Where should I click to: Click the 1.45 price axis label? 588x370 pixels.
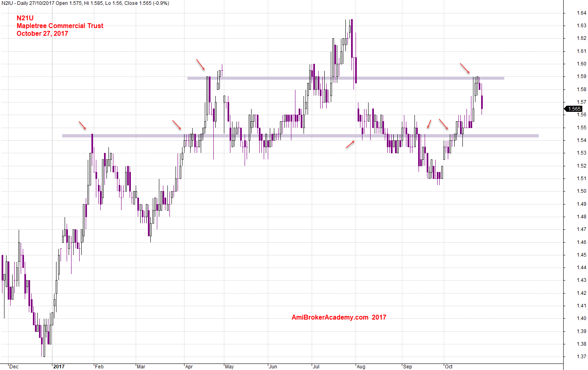581,255
